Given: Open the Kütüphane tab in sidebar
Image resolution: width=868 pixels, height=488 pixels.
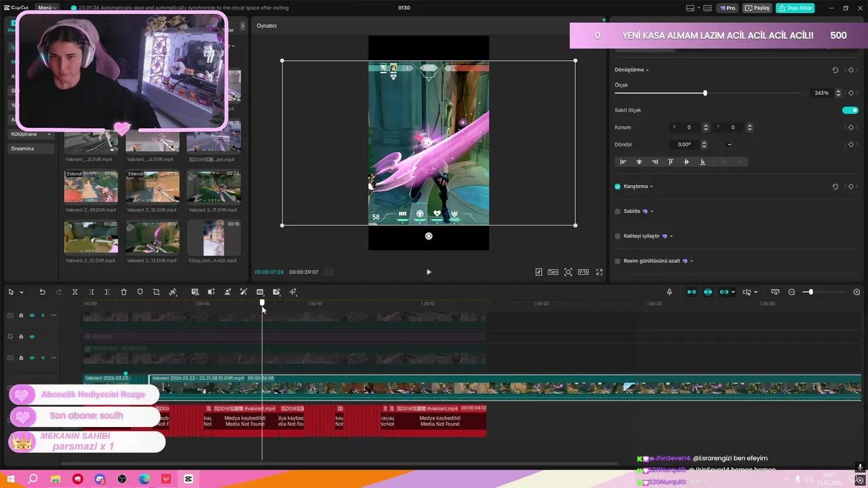Looking at the screenshot, I should coord(31,134).
